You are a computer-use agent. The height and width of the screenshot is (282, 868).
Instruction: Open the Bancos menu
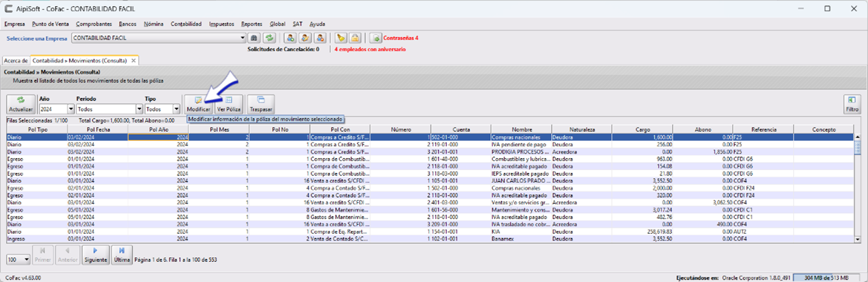(128, 23)
